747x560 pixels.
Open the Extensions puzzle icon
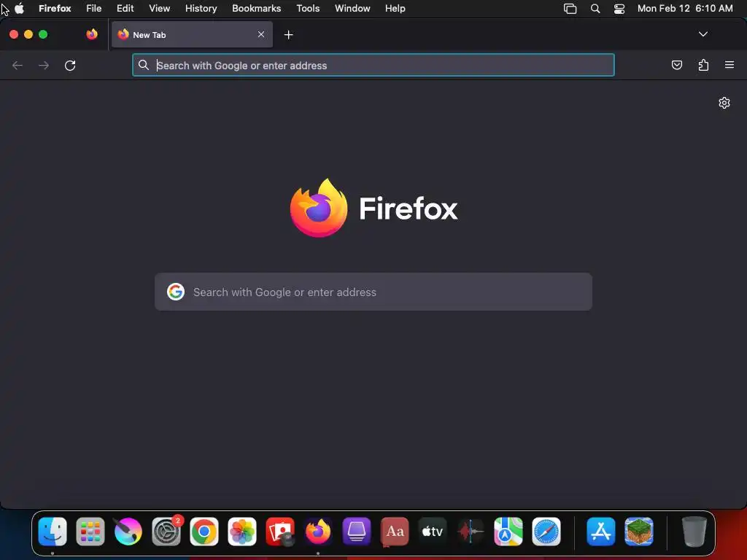(703, 65)
